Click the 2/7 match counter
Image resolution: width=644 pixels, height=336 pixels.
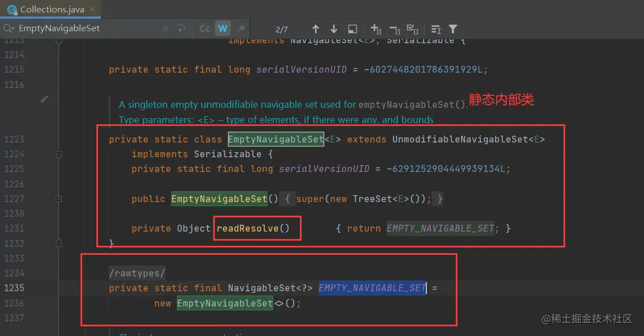tap(281, 30)
